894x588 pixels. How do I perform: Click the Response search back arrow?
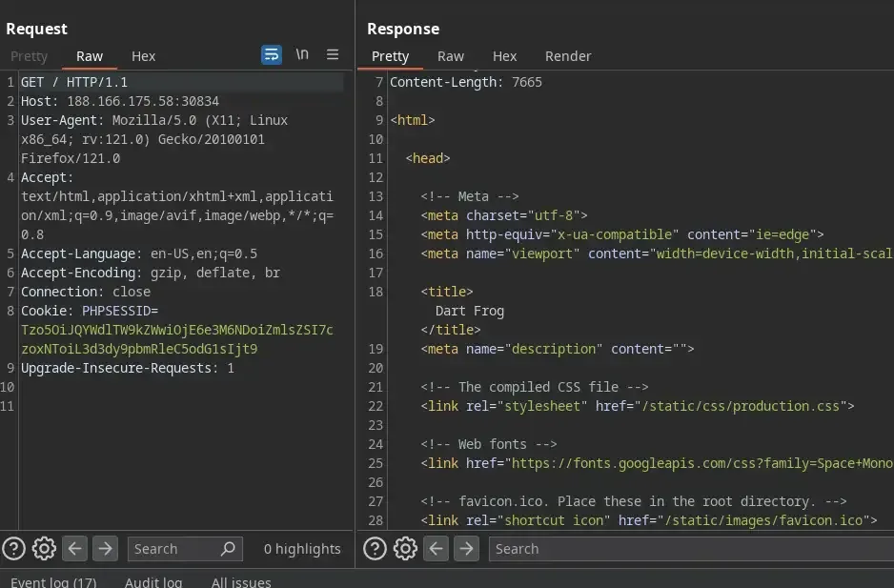pos(436,549)
